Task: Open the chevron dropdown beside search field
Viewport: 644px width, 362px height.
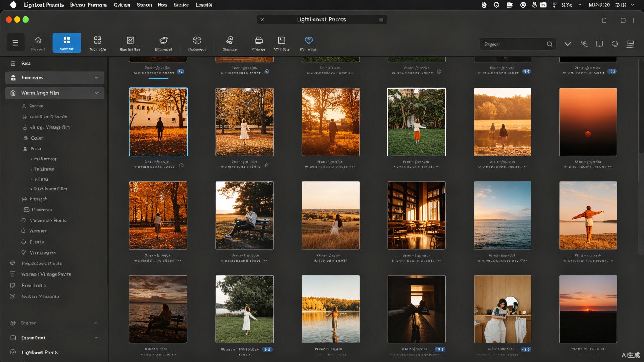Action: tap(568, 44)
